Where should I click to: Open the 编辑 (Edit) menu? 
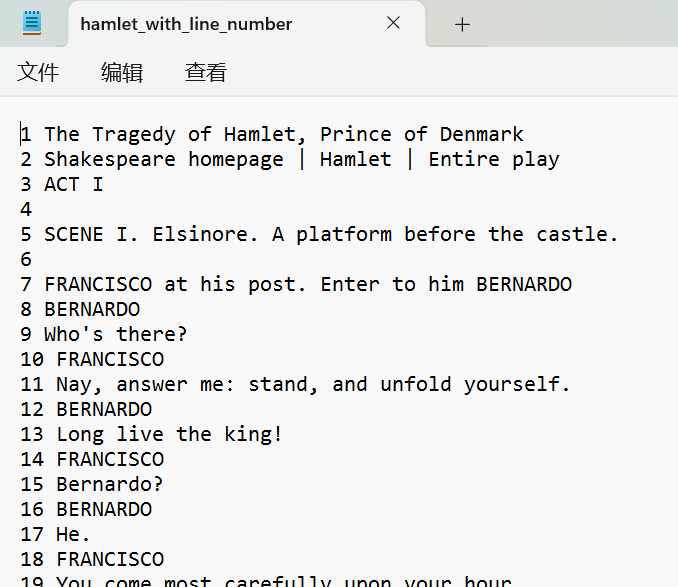point(122,72)
